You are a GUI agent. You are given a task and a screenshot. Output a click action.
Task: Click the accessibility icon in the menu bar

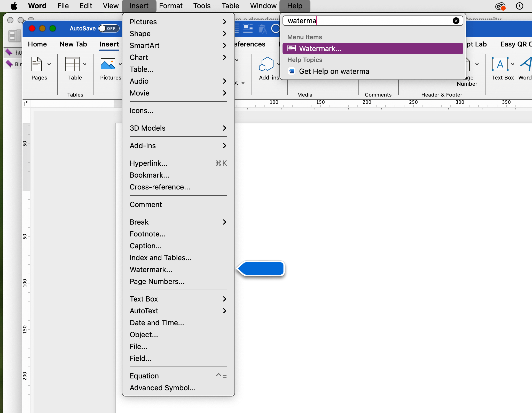pos(520,6)
